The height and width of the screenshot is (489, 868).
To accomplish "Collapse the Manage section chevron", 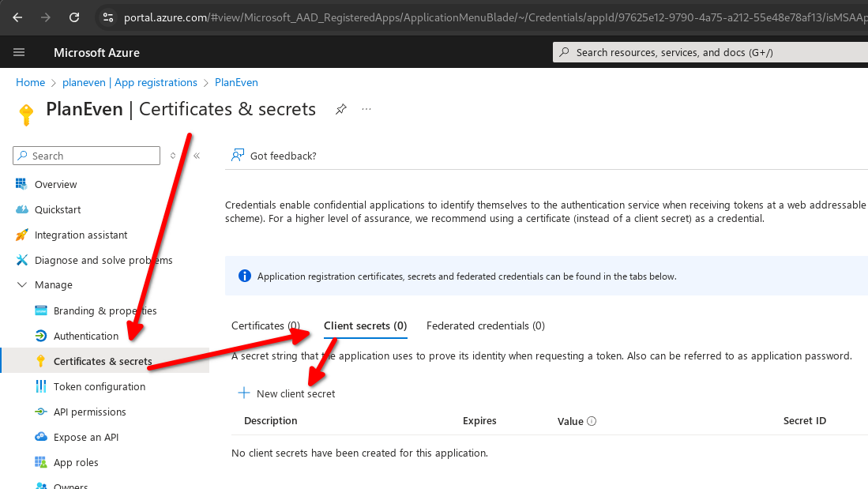I will (22, 284).
